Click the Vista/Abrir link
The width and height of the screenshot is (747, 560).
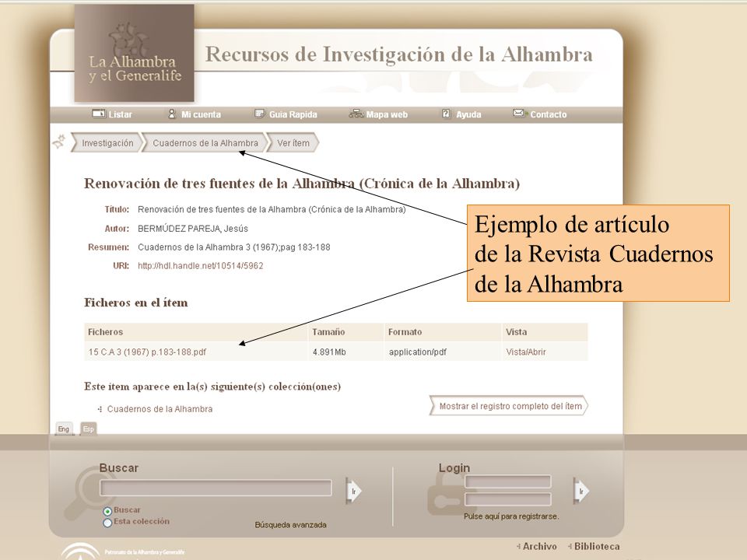point(526,352)
